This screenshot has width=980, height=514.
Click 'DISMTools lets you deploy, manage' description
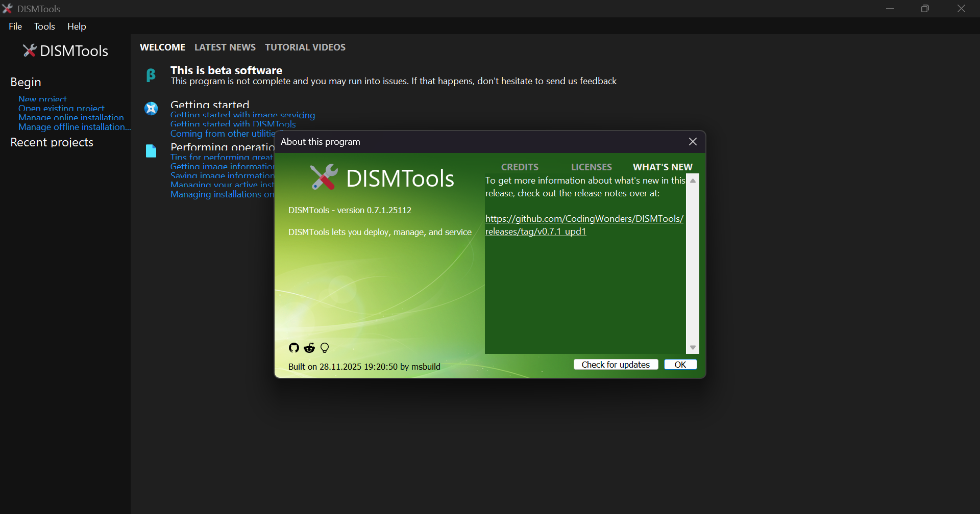(x=380, y=232)
